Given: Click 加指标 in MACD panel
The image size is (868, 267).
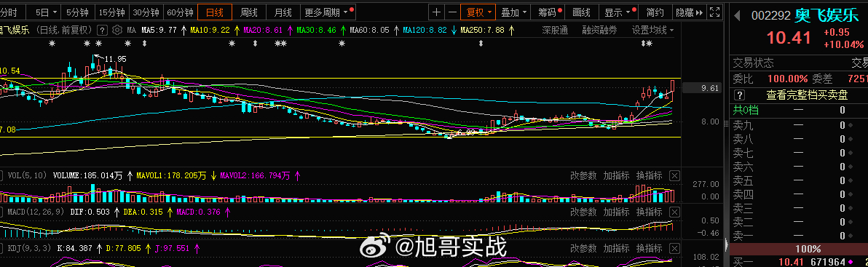Looking at the screenshot, I should (616, 212).
